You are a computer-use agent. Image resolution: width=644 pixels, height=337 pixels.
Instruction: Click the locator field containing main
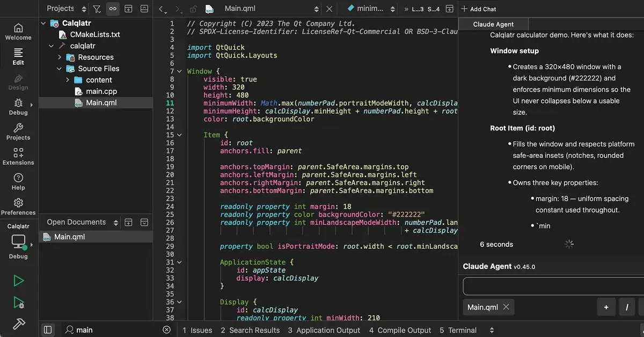click(x=118, y=330)
